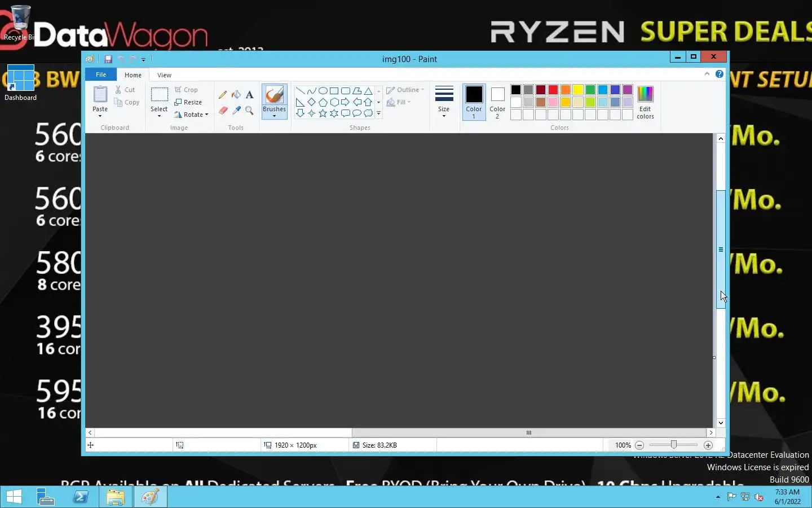812x508 pixels.
Task: Click the Resize button
Action: pyautogui.click(x=188, y=102)
